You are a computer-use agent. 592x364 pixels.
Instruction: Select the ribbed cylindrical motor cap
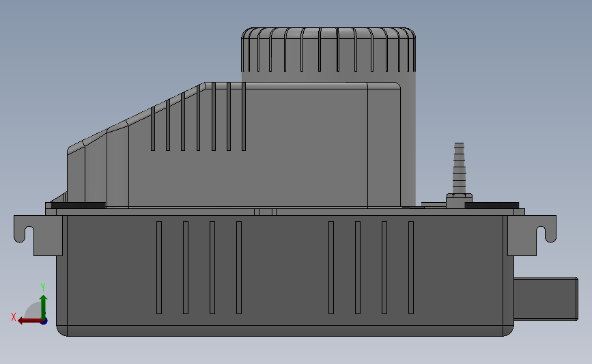pos(328,49)
